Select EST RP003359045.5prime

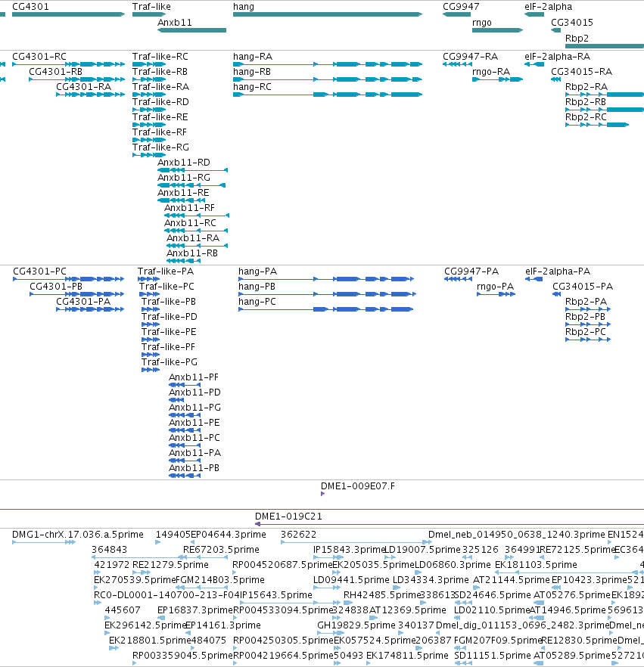point(135,663)
